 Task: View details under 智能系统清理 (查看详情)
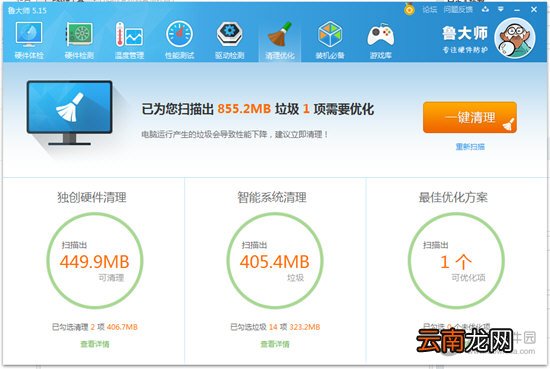[x=275, y=344]
